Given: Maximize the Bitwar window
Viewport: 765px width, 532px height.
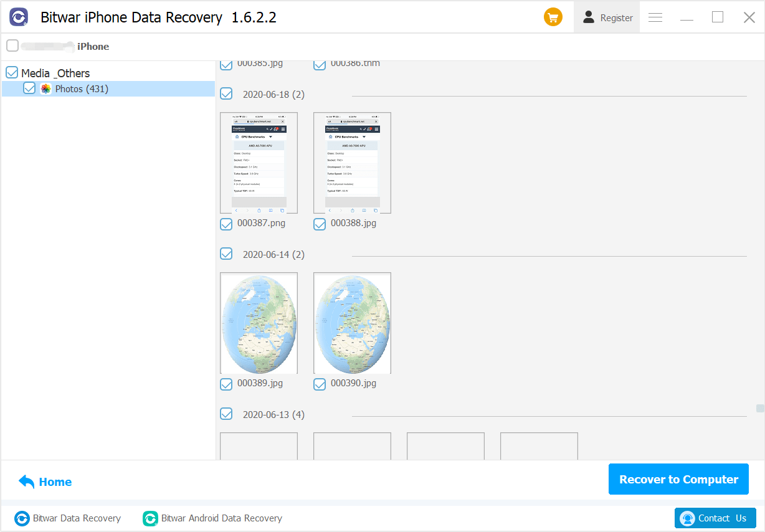Looking at the screenshot, I should pos(718,17).
